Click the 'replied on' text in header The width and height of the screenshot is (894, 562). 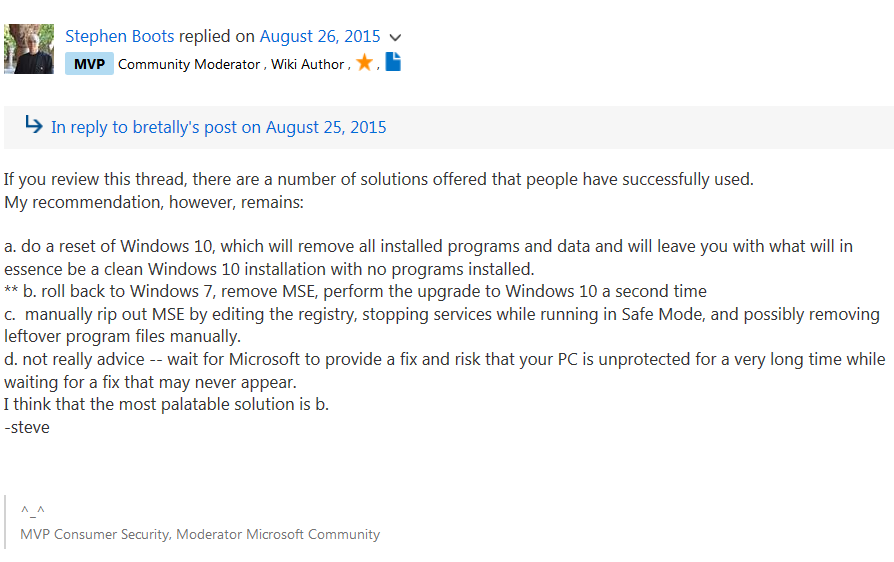point(217,36)
